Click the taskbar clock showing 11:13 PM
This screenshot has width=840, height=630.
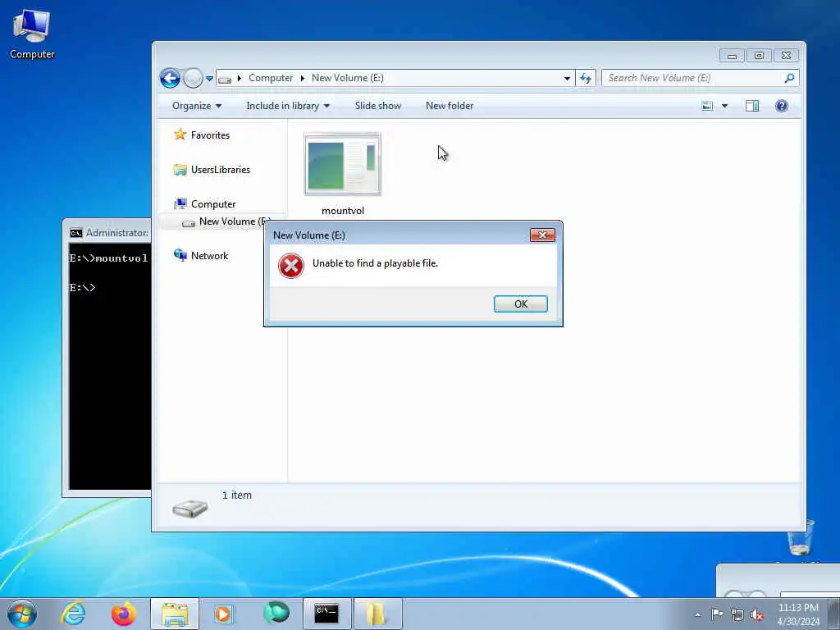pyautogui.click(x=798, y=614)
